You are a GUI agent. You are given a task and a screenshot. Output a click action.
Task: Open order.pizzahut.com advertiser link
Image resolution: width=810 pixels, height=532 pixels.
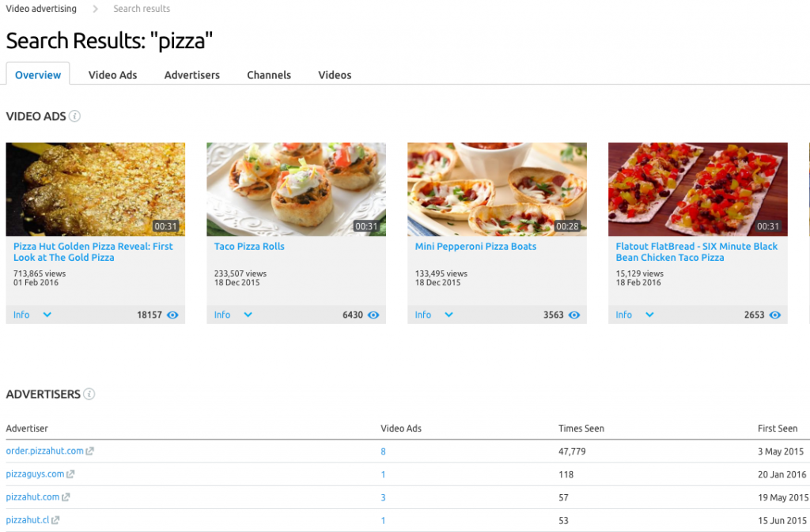pos(44,451)
